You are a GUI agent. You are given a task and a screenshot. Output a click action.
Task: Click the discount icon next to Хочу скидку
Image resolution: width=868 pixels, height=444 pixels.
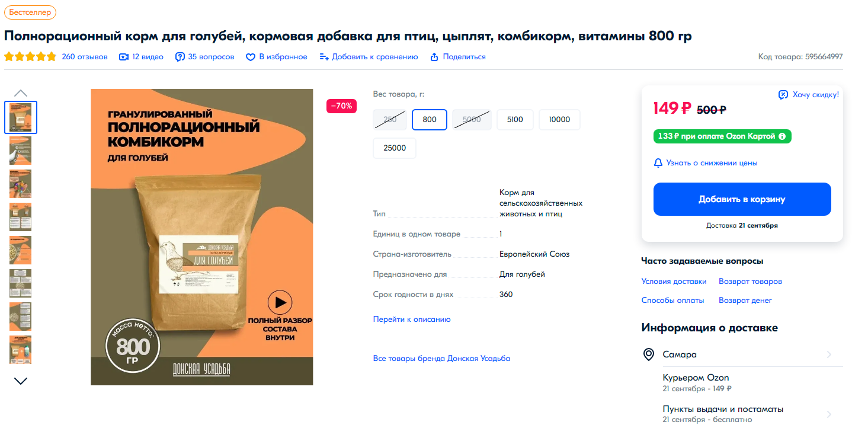pos(783,95)
